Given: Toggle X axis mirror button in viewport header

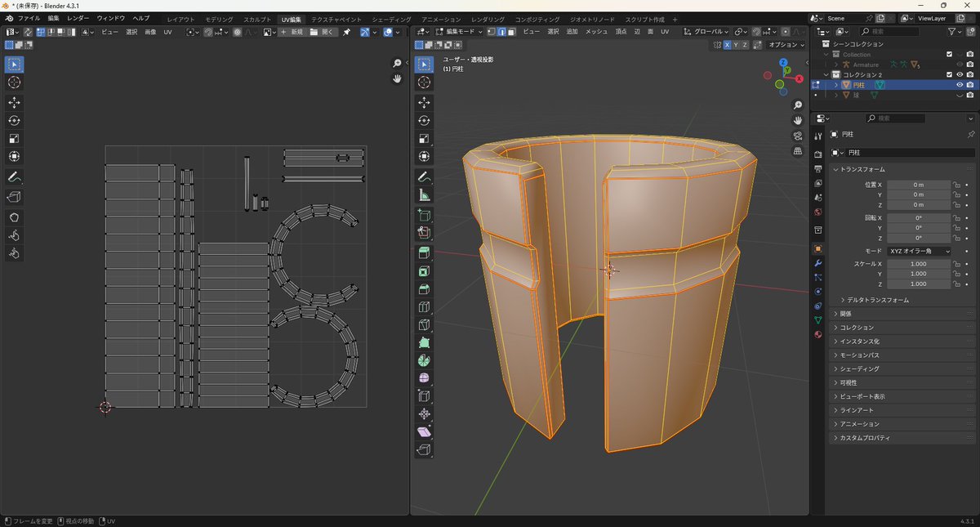Looking at the screenshot, I should [x=727, y=45].
